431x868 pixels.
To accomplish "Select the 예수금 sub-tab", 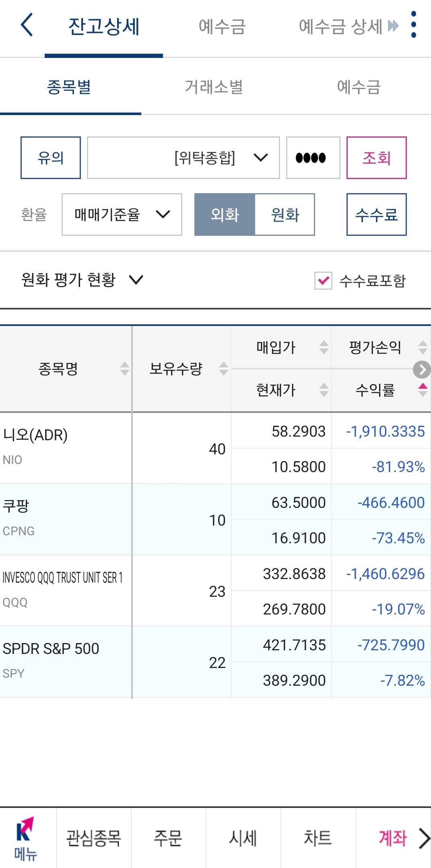I will (359, 87).
